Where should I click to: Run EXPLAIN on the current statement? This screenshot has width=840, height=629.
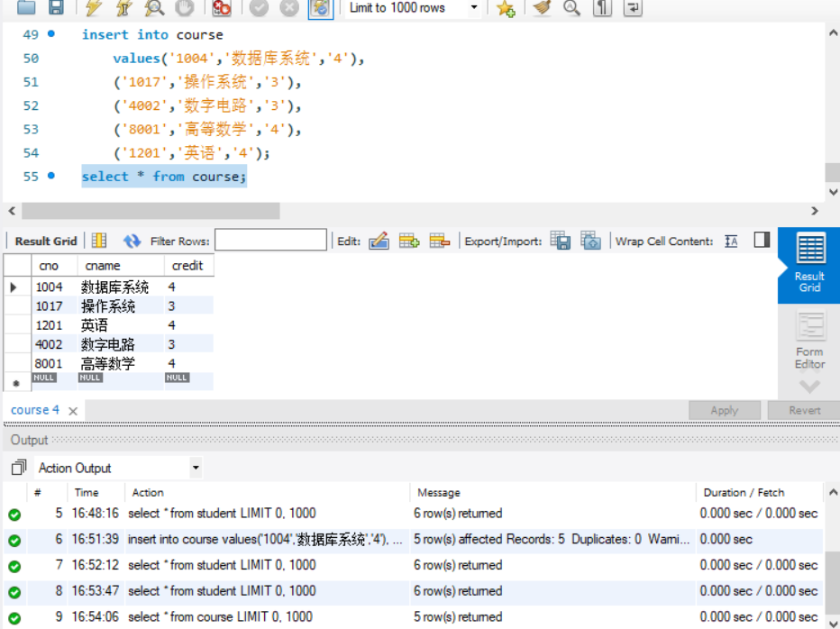pos(154,7)
